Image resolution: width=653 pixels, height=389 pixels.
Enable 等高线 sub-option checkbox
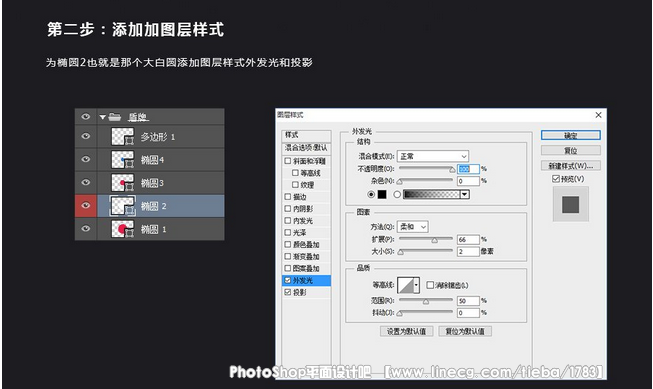pos(295,172)
